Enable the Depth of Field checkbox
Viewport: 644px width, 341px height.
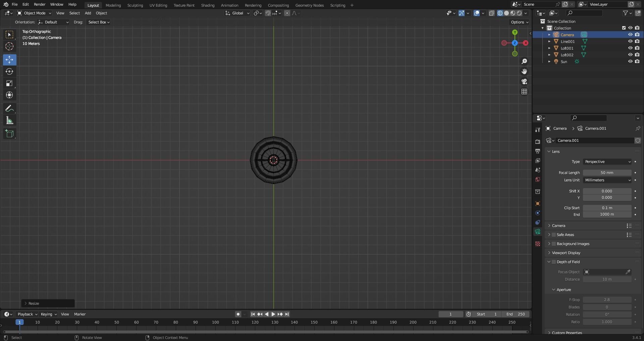tap(554, 262)
